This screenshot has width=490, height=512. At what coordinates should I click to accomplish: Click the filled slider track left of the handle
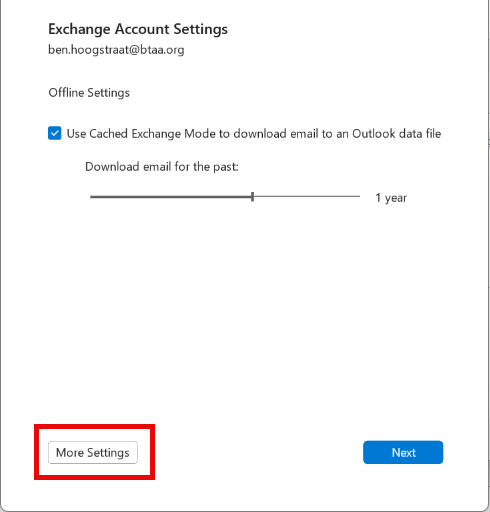pyautogui.click(x=170, y=197)
